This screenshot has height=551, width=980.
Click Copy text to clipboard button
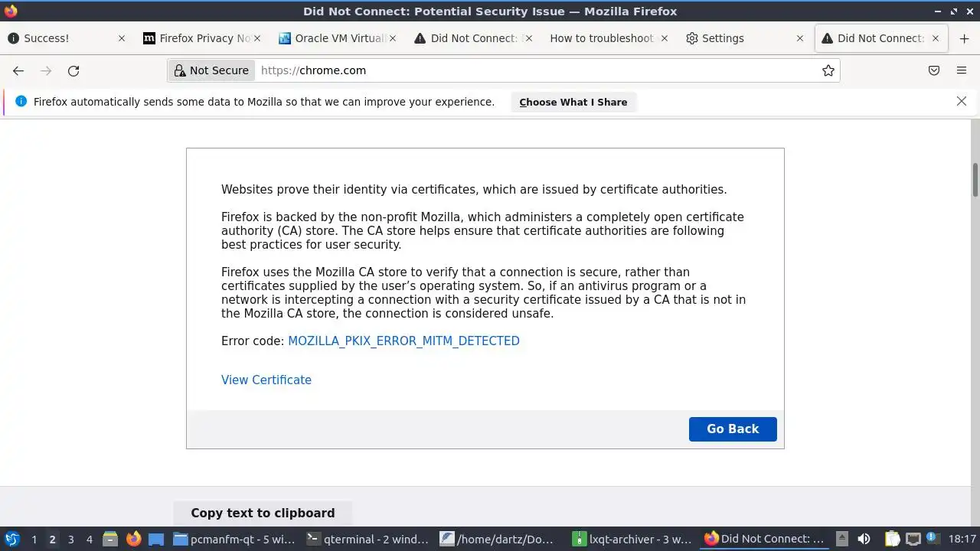pos(263,513)
